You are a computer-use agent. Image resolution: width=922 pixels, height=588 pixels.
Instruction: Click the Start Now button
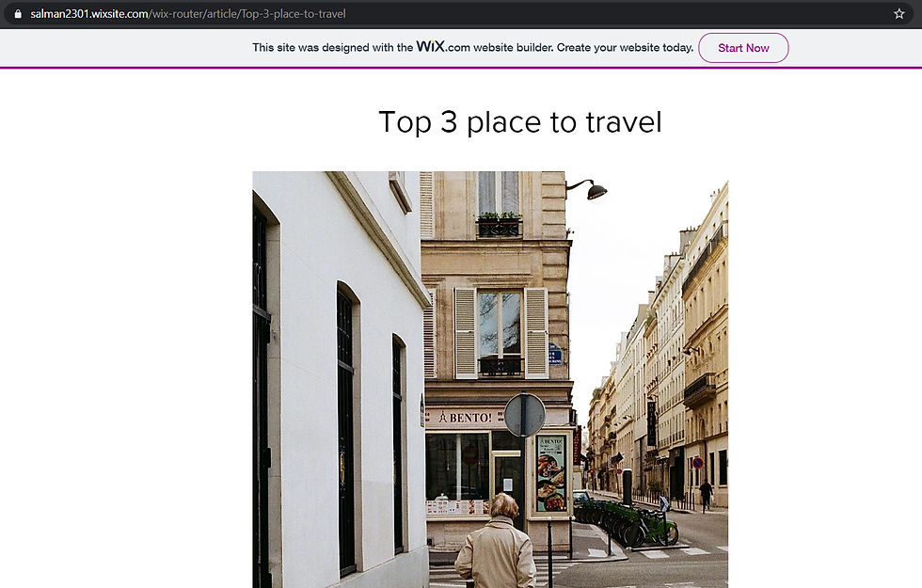coord(743,48)
